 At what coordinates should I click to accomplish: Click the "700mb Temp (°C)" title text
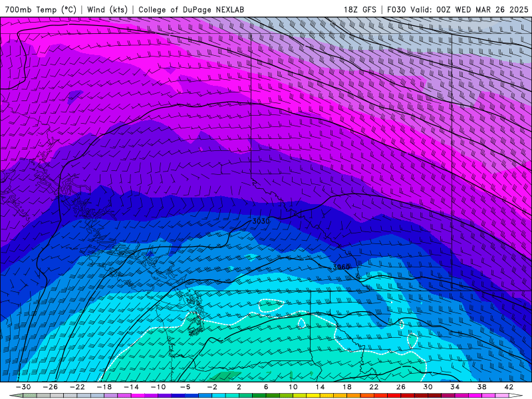41,9
